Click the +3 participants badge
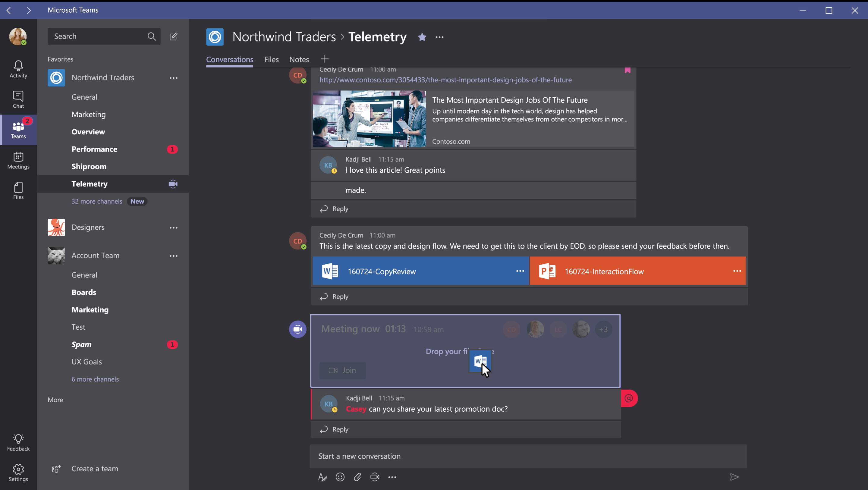Screen dimensions: 868x490 coord(603,329)
